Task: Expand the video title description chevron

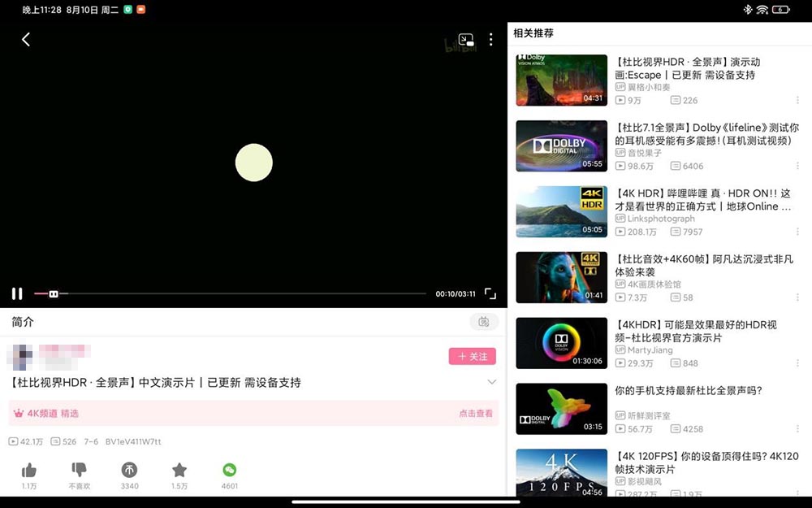Action: pyautogui.click(x=492, y=382)
